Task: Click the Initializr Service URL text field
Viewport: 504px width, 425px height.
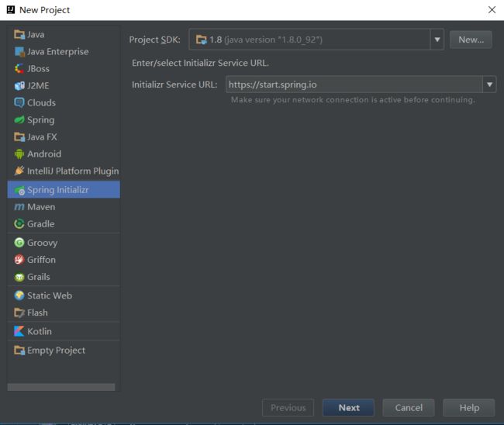Action: [x=354, y=85]
